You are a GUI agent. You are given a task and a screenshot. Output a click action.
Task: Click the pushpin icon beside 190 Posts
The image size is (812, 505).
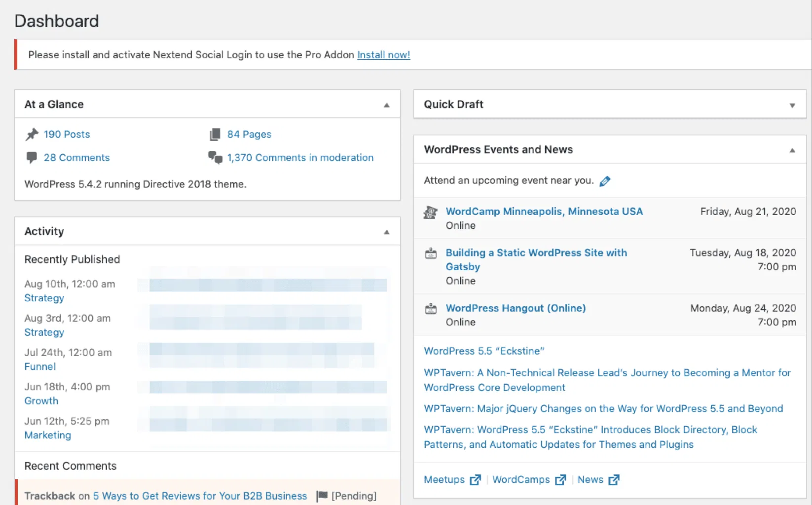32,135
